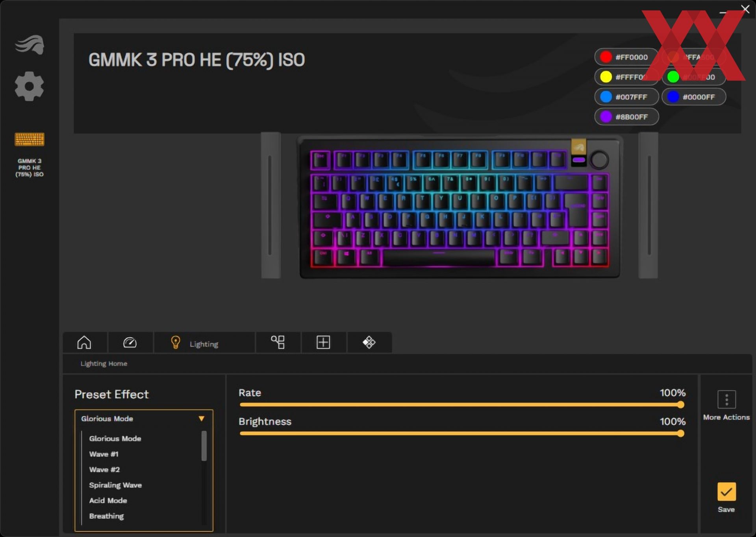This screenshot has width=756, height=537.
Task: Select Glorious Mode from effect list
Action: tap(115, 438)
